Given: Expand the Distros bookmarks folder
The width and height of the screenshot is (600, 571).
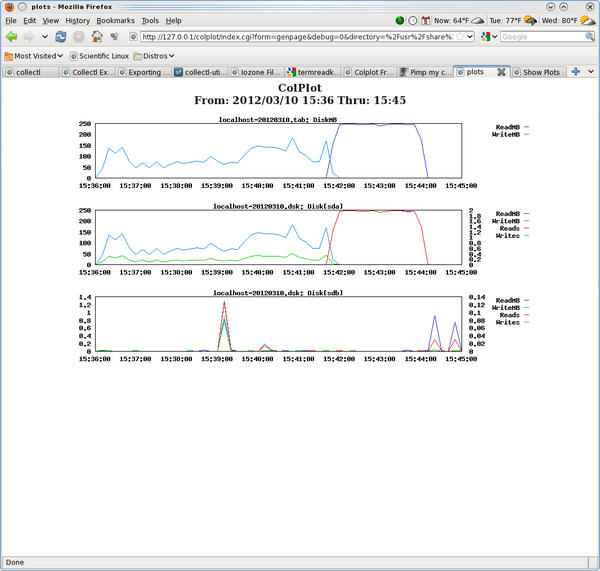Looking at the screenshot, I should click(x=154, y=56).
